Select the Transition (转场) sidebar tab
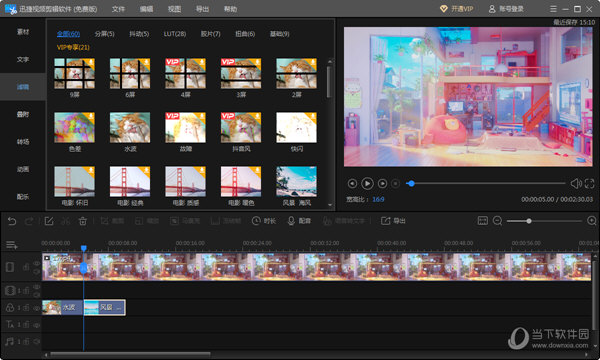The width and height of the screenshot is (600, 360). pyautogui.click(x=23, y=142)
